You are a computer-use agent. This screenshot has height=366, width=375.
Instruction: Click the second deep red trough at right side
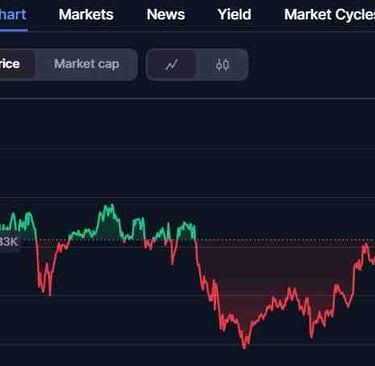coord(312,335)
